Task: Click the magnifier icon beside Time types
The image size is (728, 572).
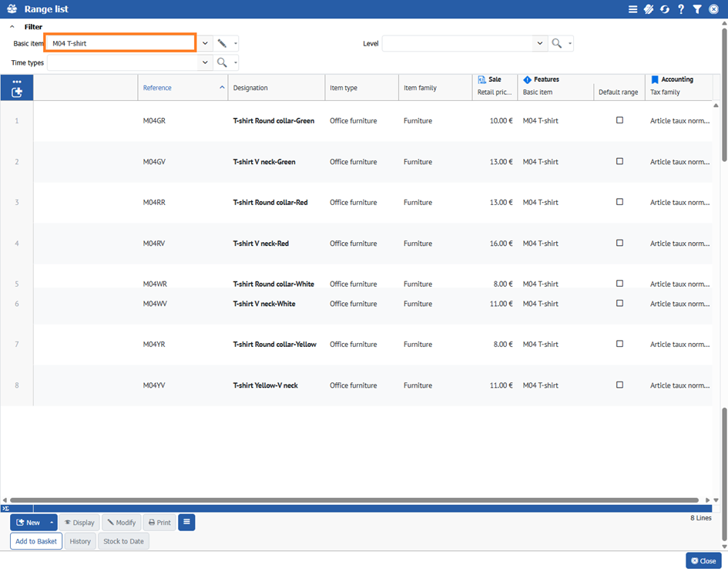Action: point(222,62)
